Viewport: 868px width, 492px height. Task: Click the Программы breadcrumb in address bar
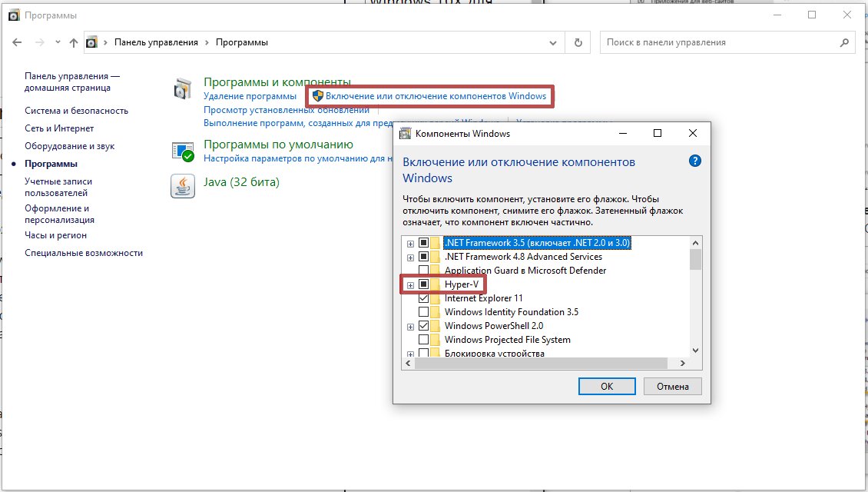click(242, 42)
